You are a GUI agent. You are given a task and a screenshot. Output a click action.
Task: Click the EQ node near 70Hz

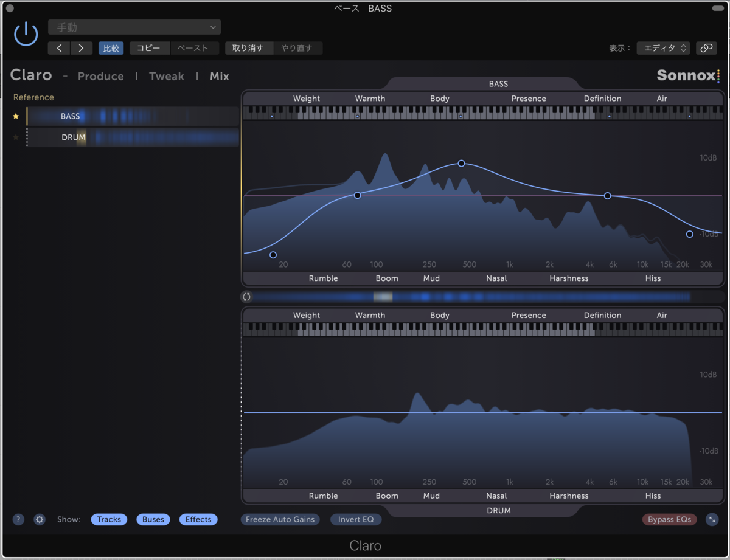pyautogui.click(x=357, y=195)
